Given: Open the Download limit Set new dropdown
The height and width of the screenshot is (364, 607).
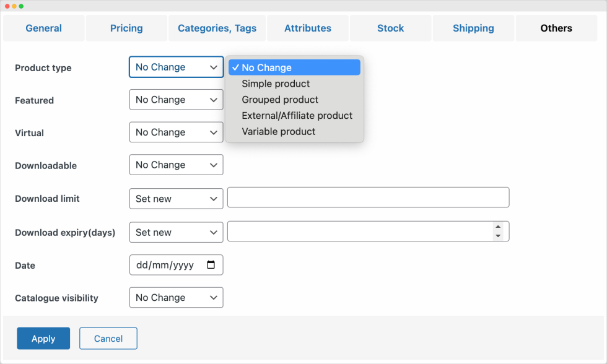Looking at the screenshot, I should click(176, 199).
